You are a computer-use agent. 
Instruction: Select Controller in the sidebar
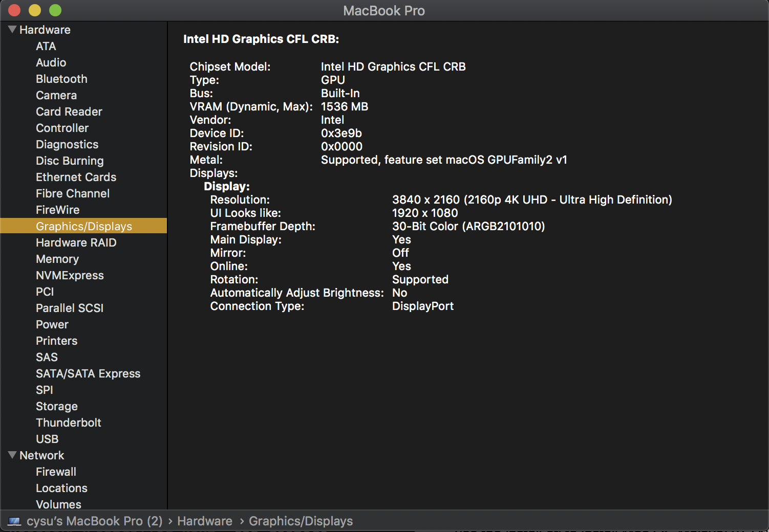tap(62, 128)
